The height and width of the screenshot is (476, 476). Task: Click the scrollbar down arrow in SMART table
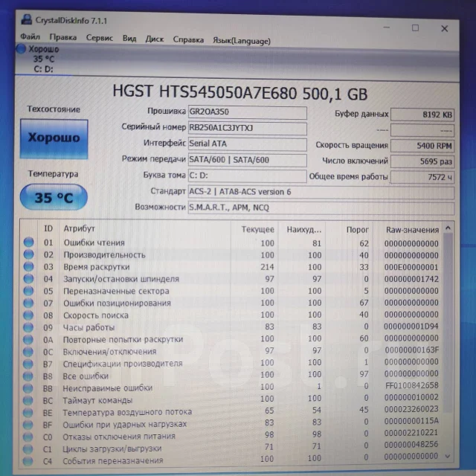click(x=448, y=456)
